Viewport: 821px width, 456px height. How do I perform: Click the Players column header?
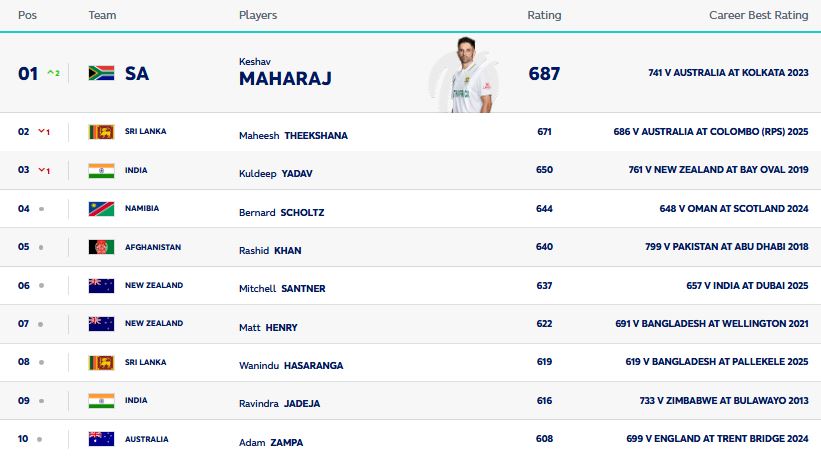258,15
